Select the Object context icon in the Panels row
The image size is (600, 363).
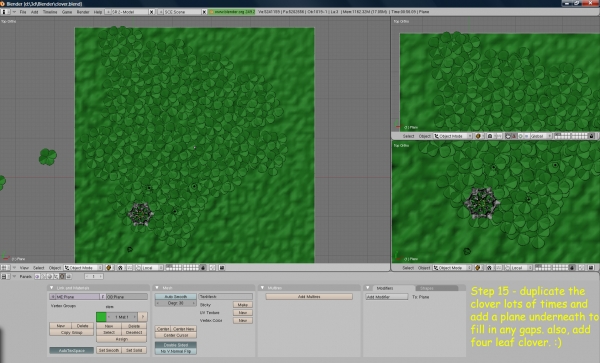(x=56, y=276)
